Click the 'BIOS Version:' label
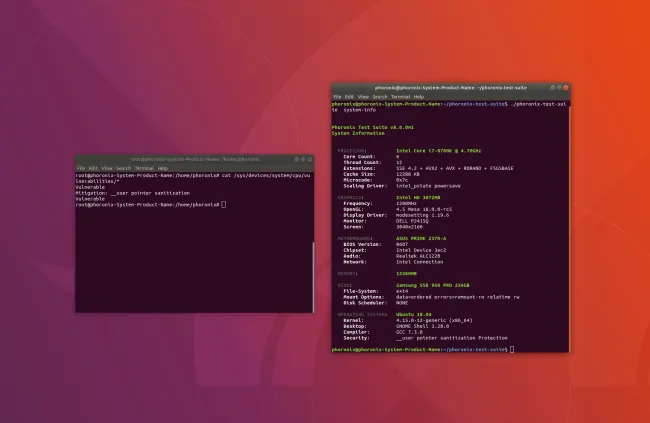 [362, 244]
